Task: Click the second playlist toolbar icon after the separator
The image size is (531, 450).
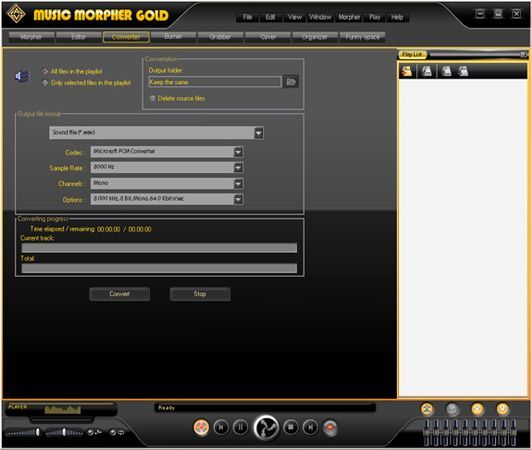Action: (x=427, y=71)
